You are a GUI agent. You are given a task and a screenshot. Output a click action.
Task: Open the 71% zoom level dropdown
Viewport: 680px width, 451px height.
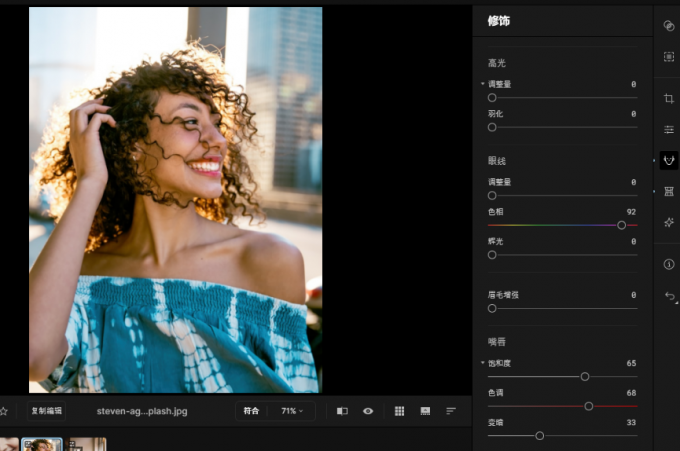pos(292,411)
